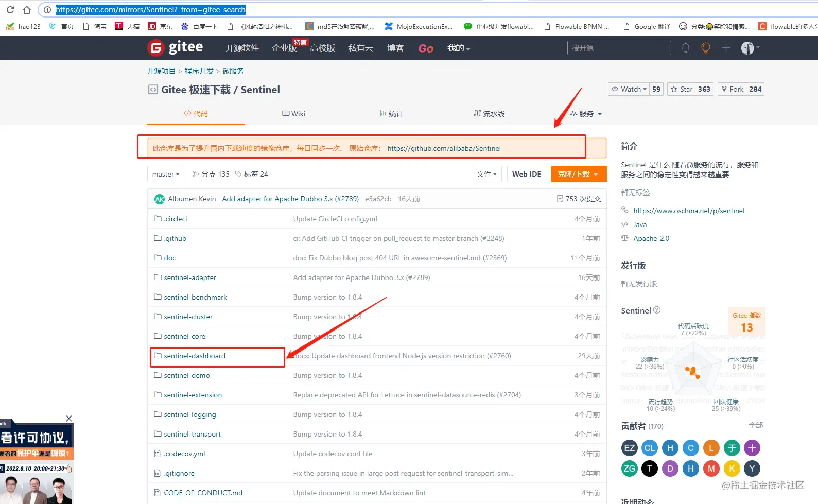Image resolution: width=818 pixels, height=504 pixels.
Task: Open the sentinel-cluster folder
Action: [188, 317]
